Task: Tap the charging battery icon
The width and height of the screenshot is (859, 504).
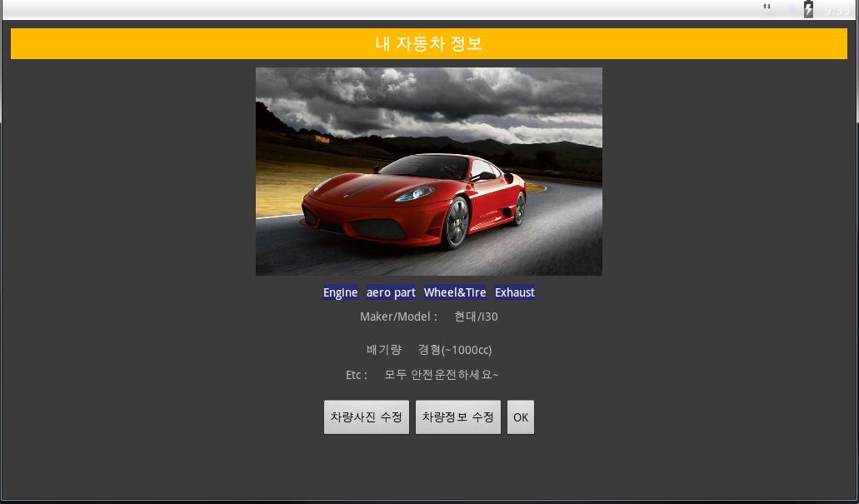Action: [x=808, y=9]
